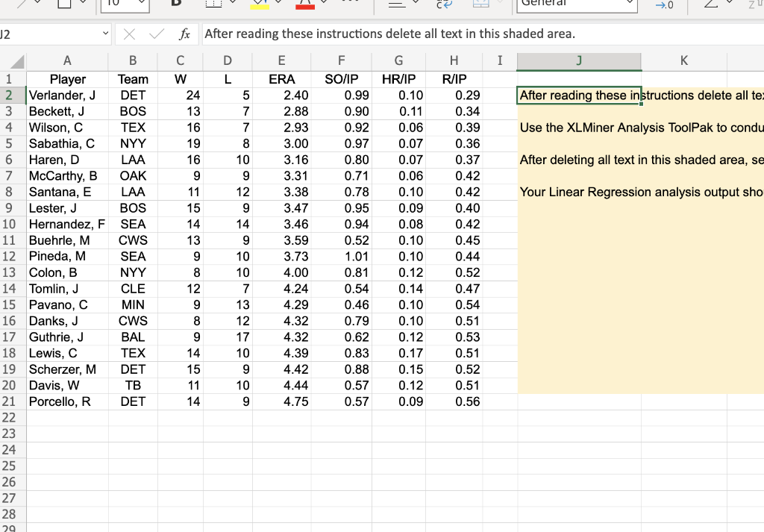Select R/IP value 0.29

coord(454,96)
